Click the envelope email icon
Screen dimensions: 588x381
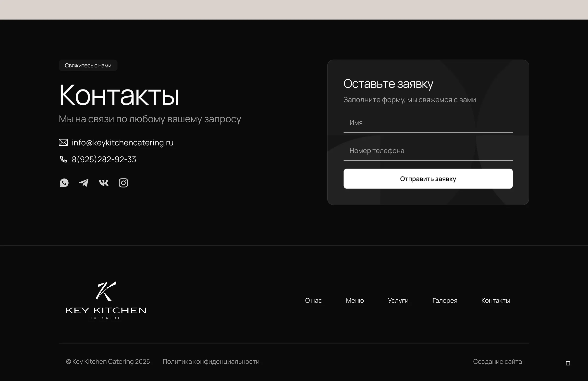pyautogui.click(x=63, y=142)
